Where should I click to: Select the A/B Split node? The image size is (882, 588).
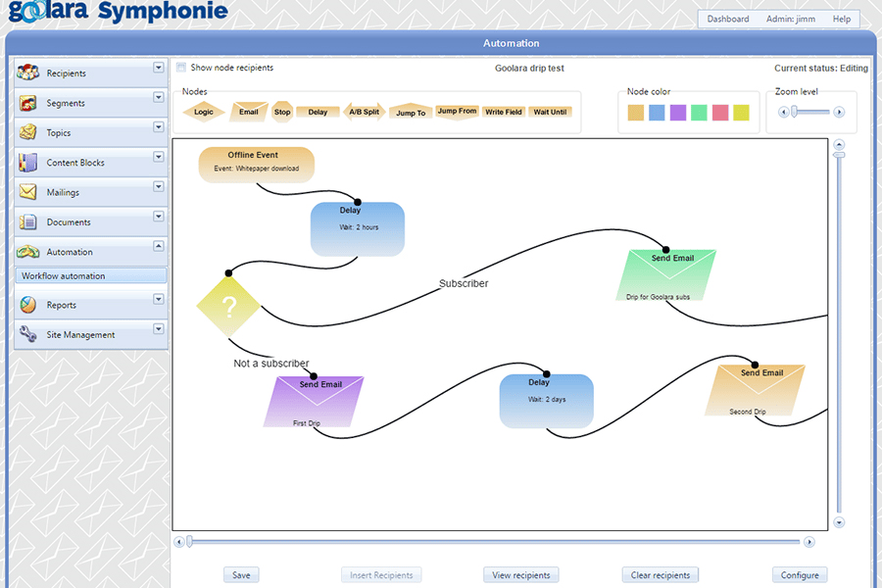pos(364,111)
